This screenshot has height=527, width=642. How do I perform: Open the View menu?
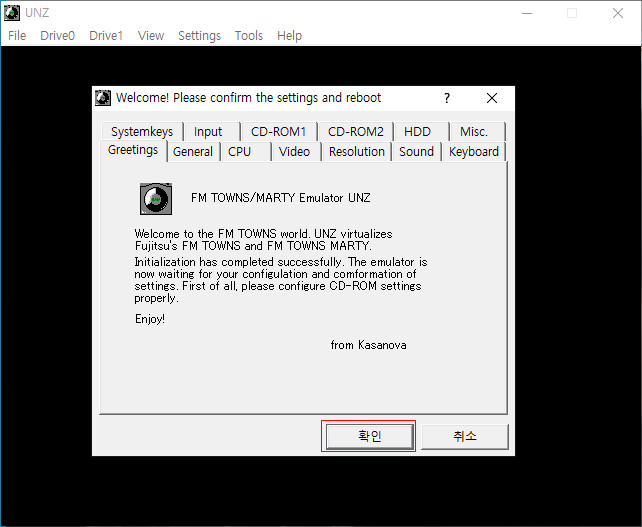click(151, 36)
